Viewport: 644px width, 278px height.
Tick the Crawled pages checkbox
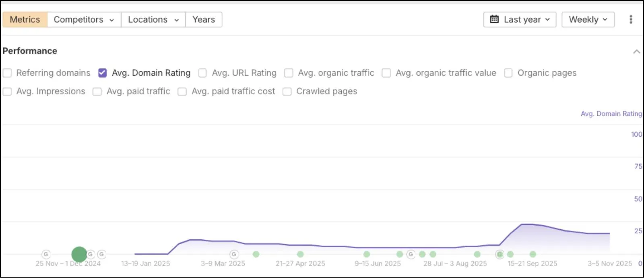pos(287,92)
